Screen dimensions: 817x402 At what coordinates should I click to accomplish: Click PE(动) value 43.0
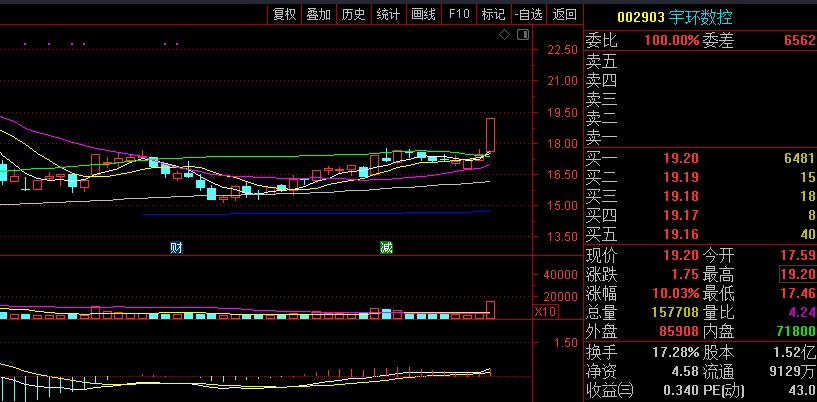[801, 390]
